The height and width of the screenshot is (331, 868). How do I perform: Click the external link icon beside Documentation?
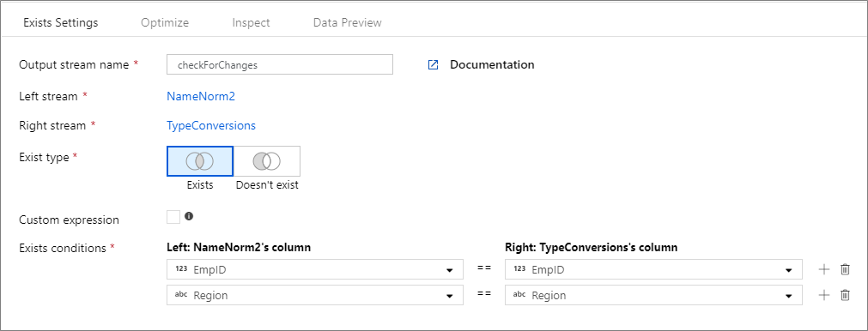[x=433, y=64]
